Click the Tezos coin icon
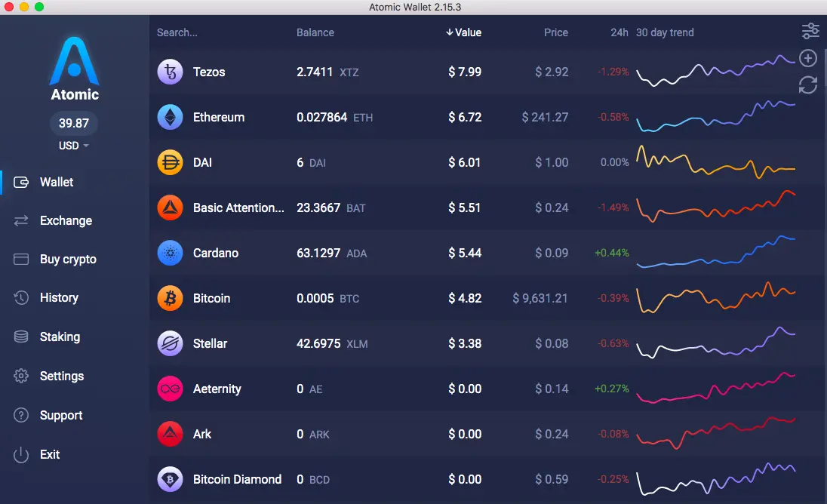 coord(170,72)
